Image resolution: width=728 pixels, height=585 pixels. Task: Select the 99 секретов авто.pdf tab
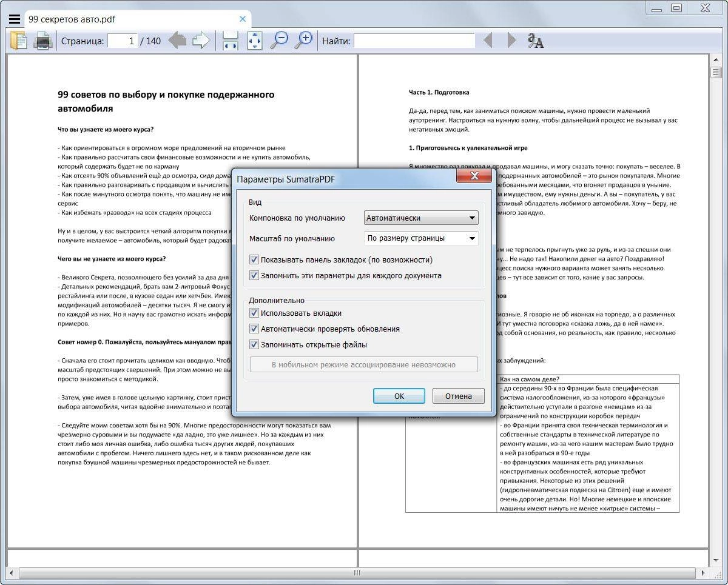point(137,19)
